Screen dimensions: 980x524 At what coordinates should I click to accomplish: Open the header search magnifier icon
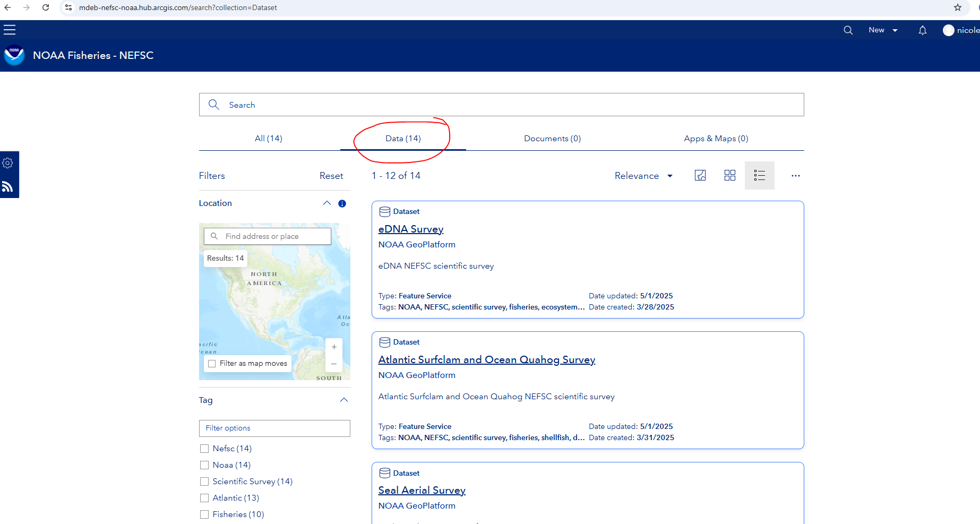(848, 30)
